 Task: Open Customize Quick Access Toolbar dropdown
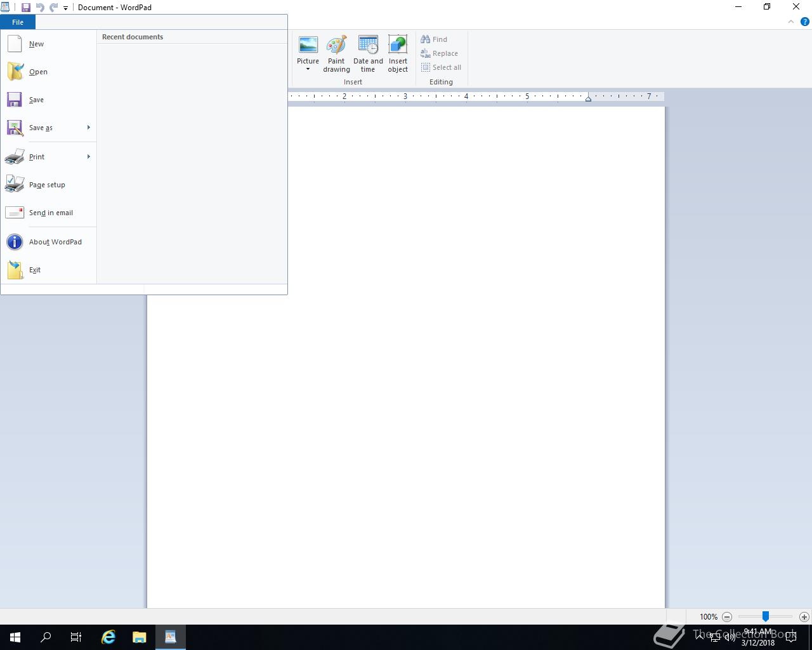coord(65,8)
